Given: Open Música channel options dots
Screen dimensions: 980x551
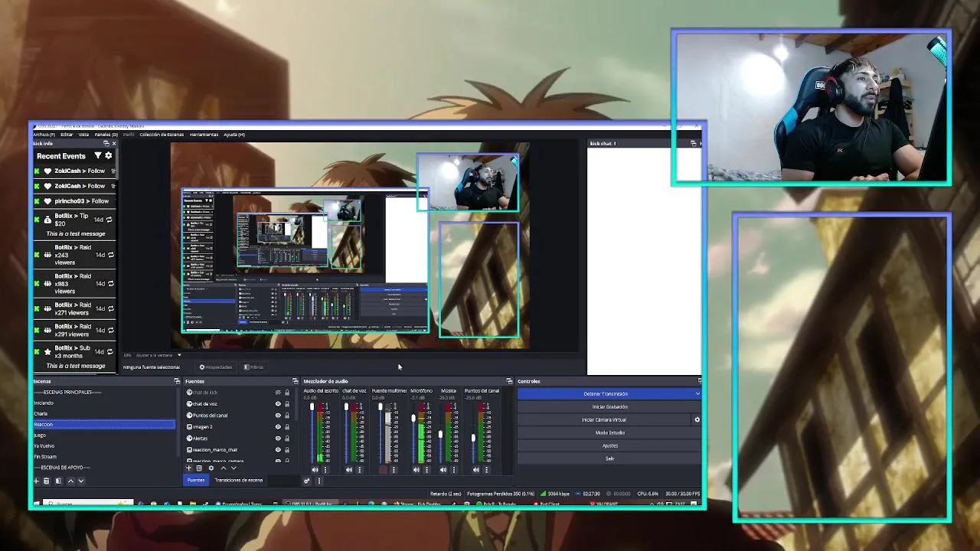Looking at the screenshot, I should point(453,470).
